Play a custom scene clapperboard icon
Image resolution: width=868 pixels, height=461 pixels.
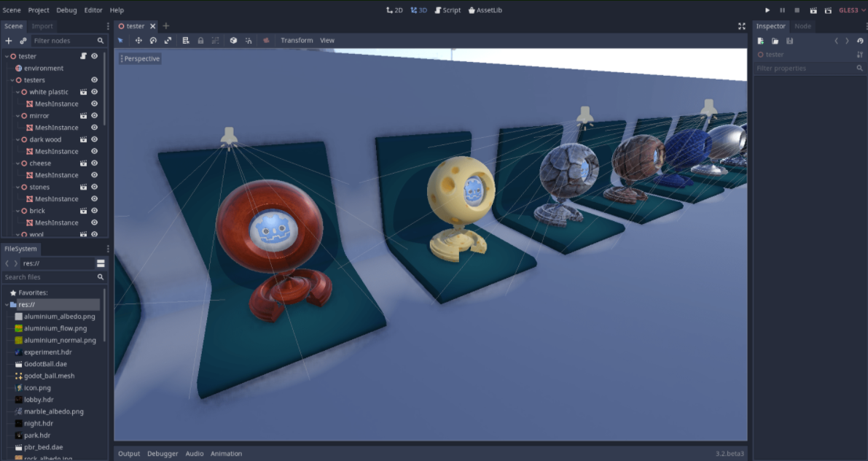(828, 10)
